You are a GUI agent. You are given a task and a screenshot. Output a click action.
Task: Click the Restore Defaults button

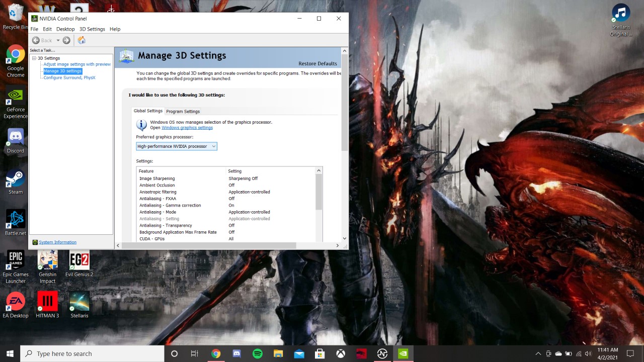tap(317, 64)
